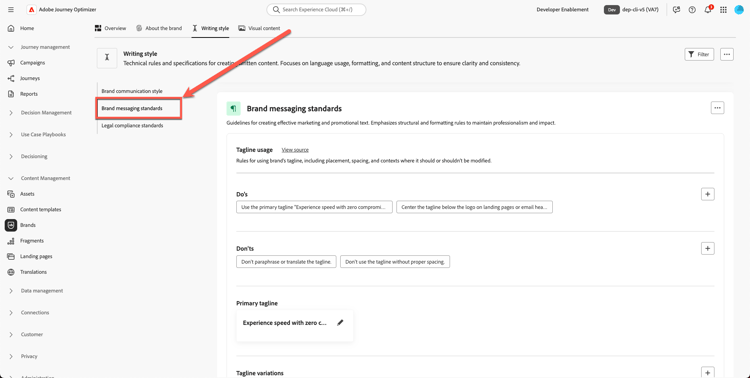
Task: Switch to the Overview tab
Action: coord(110,28)
